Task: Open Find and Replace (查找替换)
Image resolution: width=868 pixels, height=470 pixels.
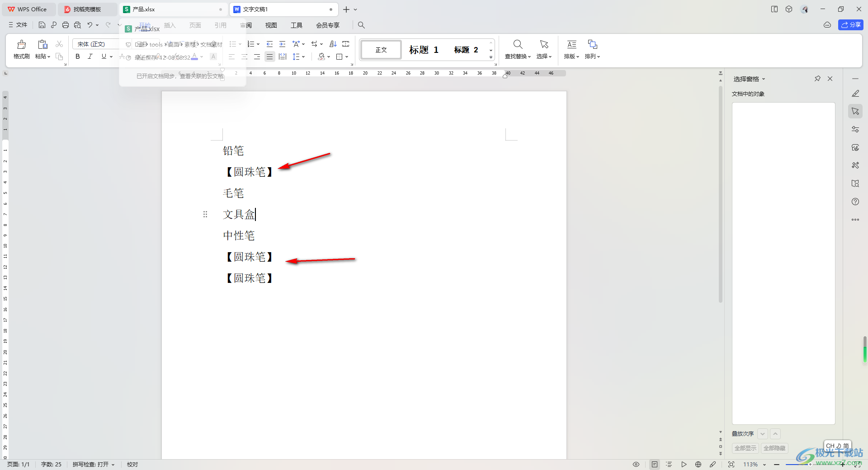Action: pyautogui.click(x=518, y=49)
